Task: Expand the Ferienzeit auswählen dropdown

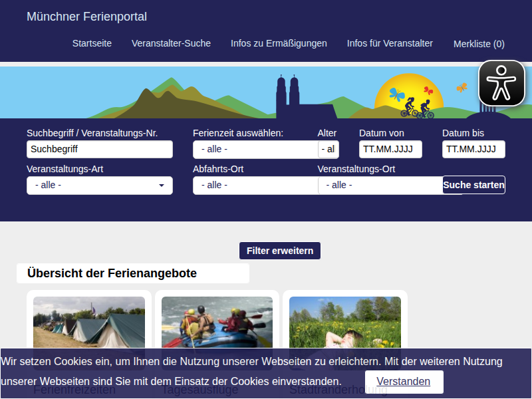Action: 255,149
